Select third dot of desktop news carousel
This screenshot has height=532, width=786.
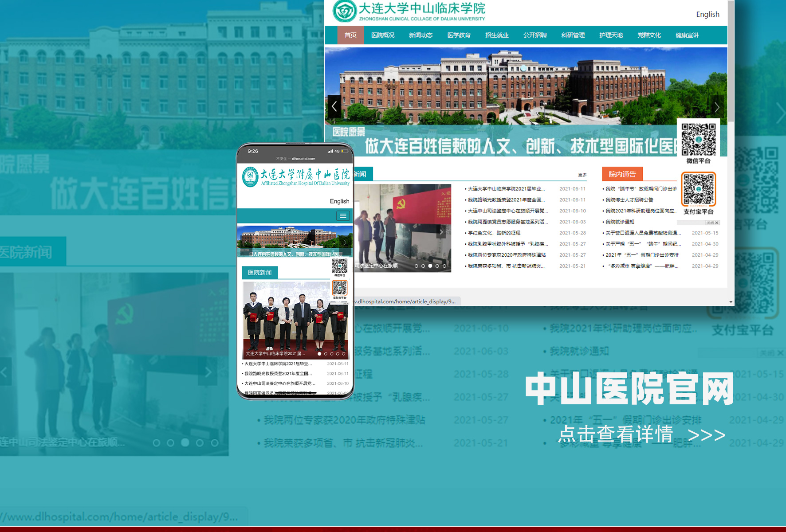click(430, 266)
